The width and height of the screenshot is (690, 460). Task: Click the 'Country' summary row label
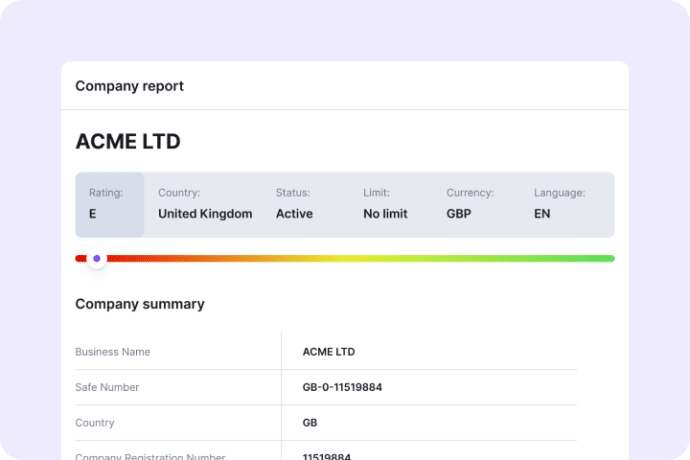coord(95,423)
